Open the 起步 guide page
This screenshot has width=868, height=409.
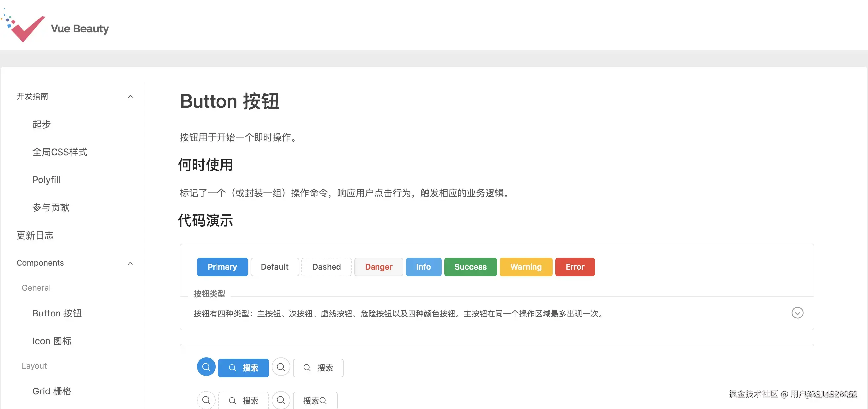(41, 124)
